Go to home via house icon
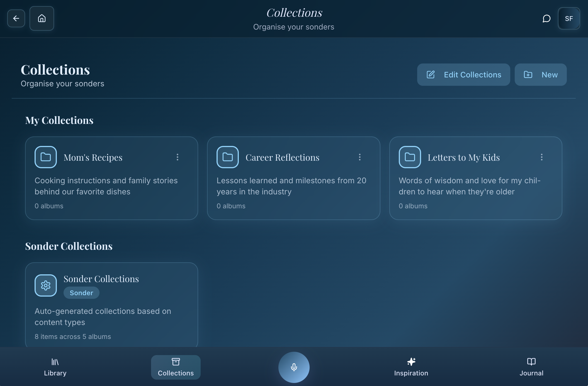The image size is (588, 386). tap(42, 18)
